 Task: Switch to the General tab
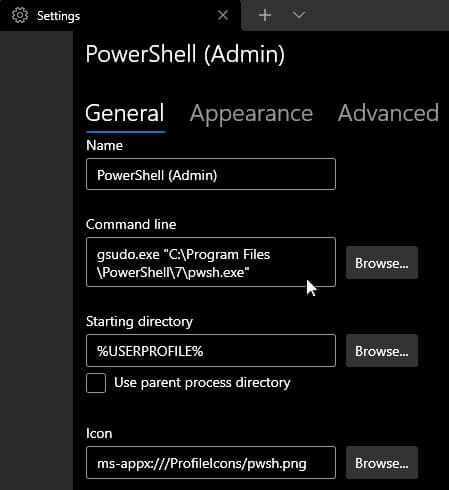click(125, 113)
